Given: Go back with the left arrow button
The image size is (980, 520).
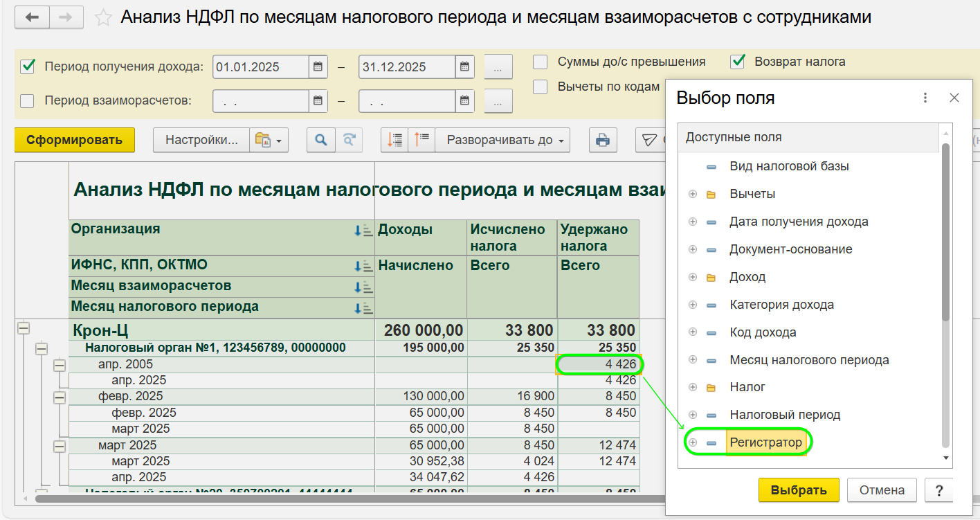Looking at the screenshot, I should (x=32, y=17).
